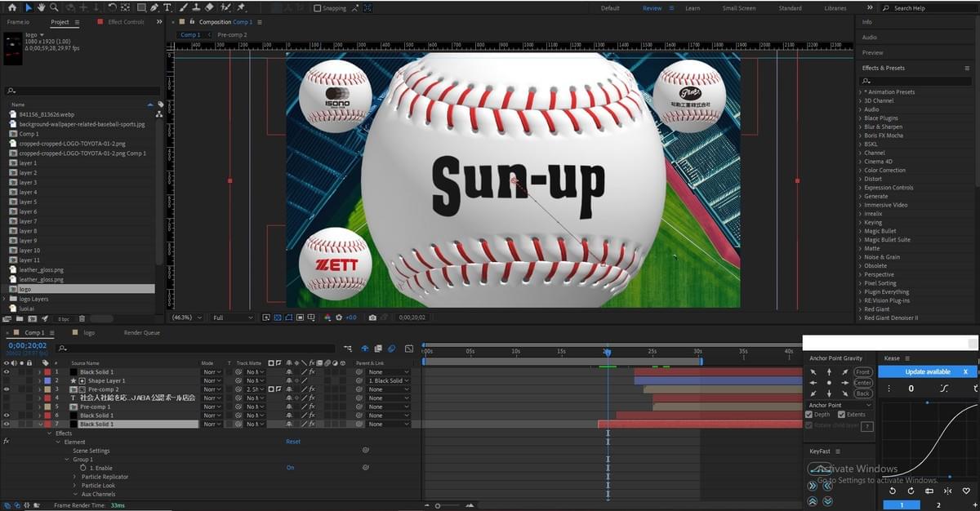Image resolution: width=980 pixels, height=511 pixels.
Task: Reset the Element effect
Action: (x=293, y=442)
